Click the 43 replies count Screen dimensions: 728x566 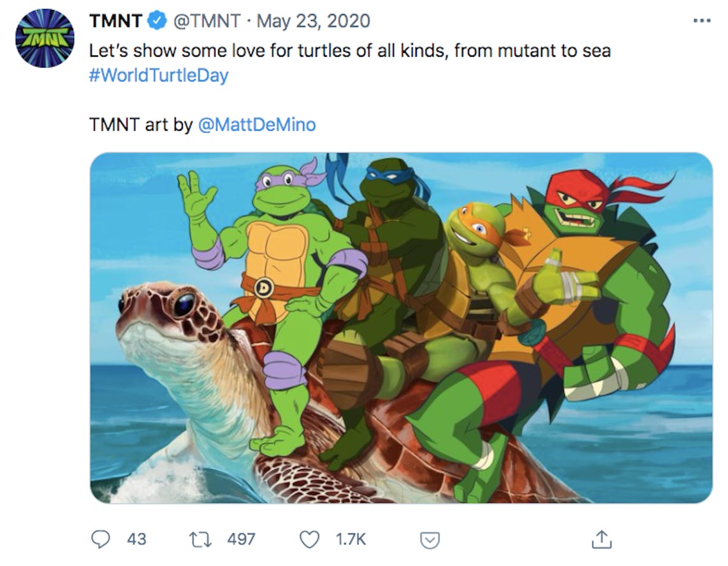tap(136, 539)
